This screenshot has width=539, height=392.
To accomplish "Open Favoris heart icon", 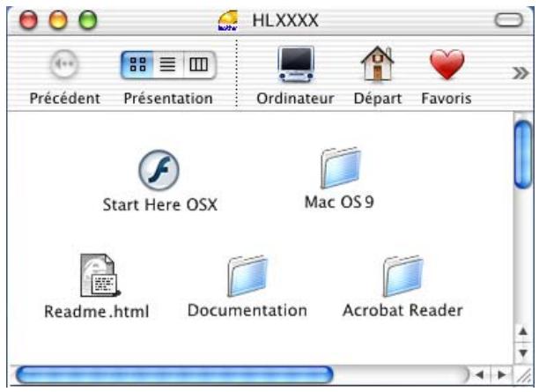I will pyautogui.click(x=447, y=64).
